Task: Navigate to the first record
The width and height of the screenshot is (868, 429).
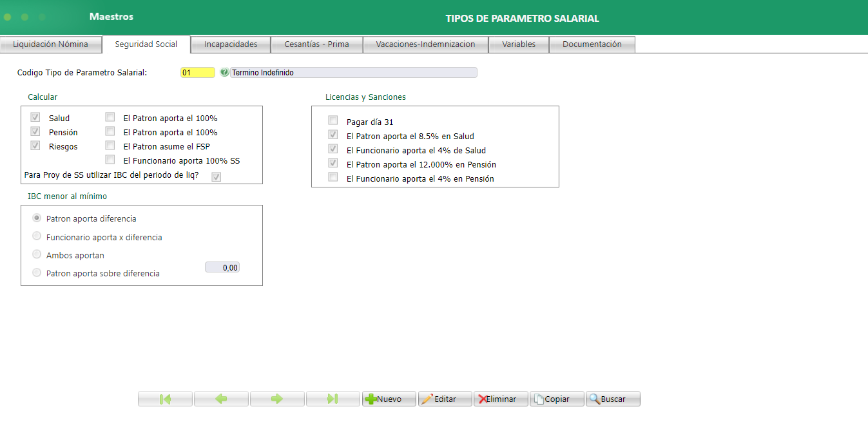Action: 165,398
